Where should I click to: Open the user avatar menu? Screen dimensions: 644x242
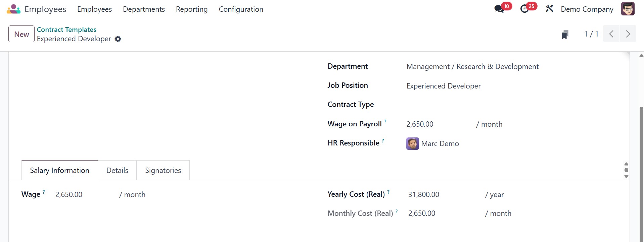tap(628, 9)
